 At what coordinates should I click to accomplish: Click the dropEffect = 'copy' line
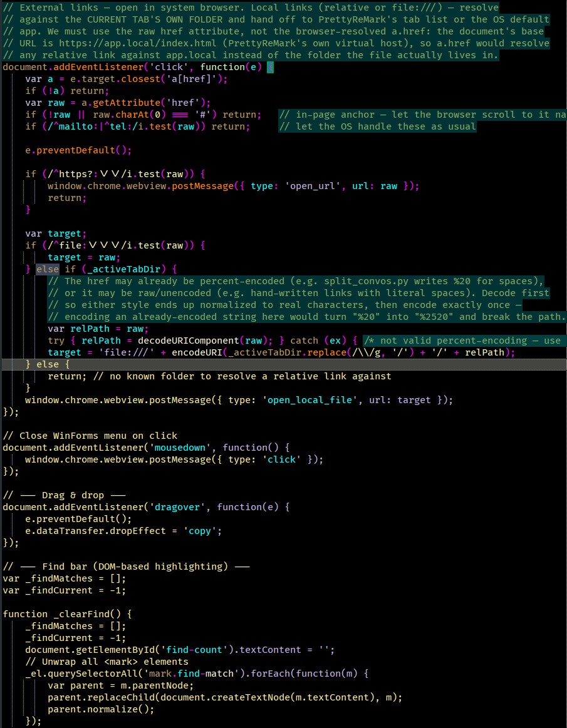click(123, 531)
